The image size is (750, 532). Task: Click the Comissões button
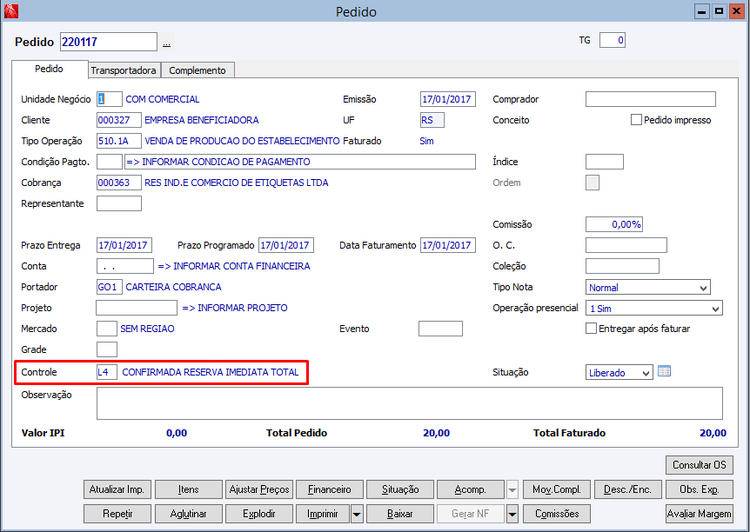click(x=556, y=514)
